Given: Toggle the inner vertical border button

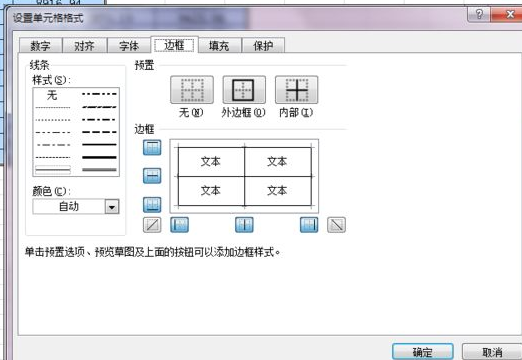Looking at the screenshot, I should click(x=244, y=225).
